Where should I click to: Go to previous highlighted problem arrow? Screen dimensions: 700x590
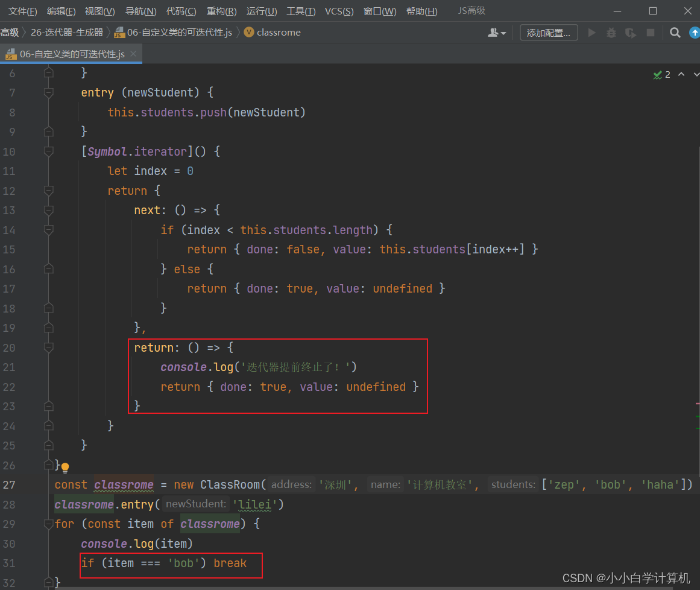[681, 74]
